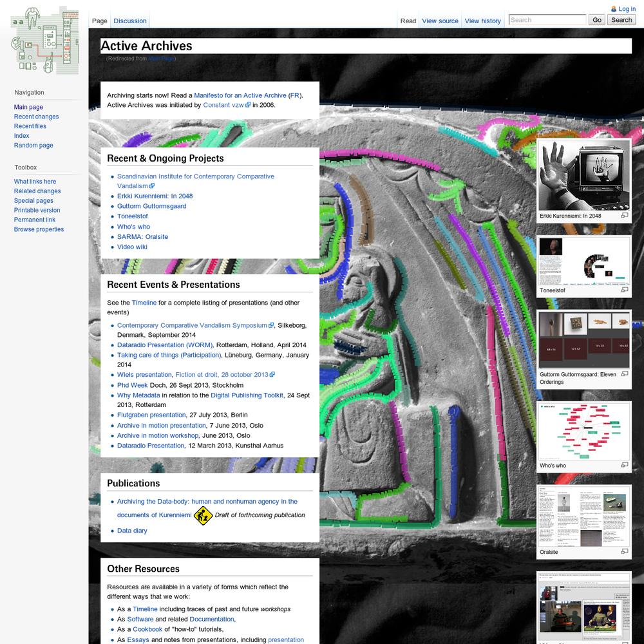The width and height of the screenshot is (644, 644).
Task: Open the Phd Week link
Action: [x=132, y=385]
